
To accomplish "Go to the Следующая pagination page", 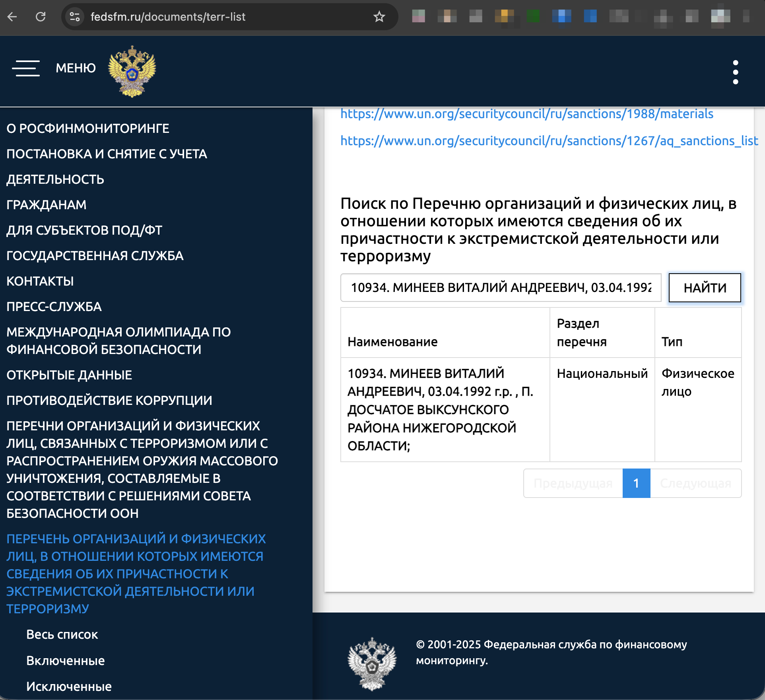I will coord(696,483).
